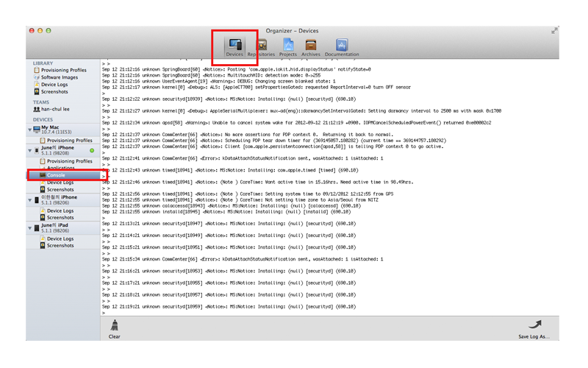This screenshot has height=368, width=588.
Task: Open Device Logs under 이한철의 iPhone
Action: (60, 210)
